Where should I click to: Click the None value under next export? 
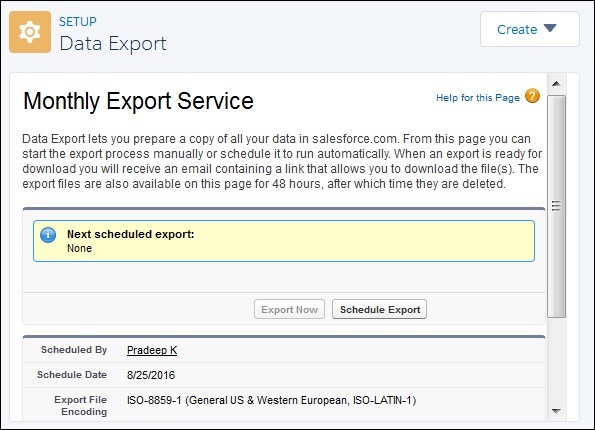pyautogui.click(x=79, y=248)
